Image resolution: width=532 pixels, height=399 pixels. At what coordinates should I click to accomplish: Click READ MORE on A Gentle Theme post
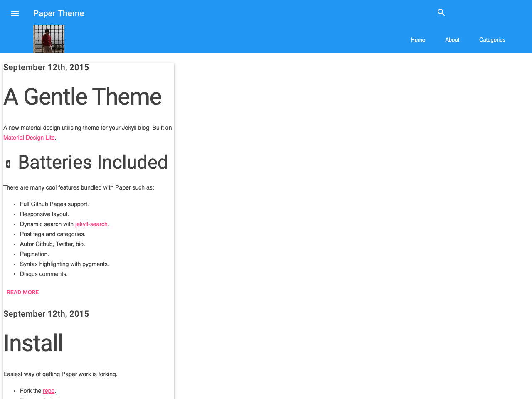coord(22,292)
